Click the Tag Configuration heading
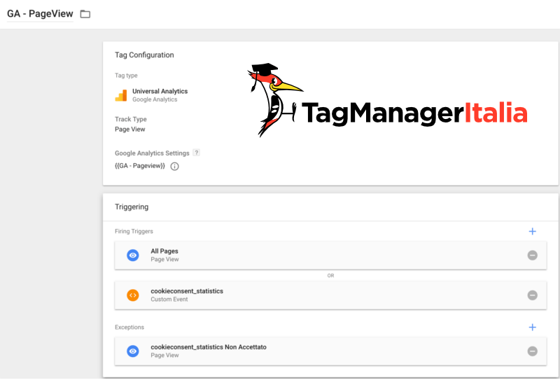Viewport: 560px width, 392px height. tap(144, 55)
